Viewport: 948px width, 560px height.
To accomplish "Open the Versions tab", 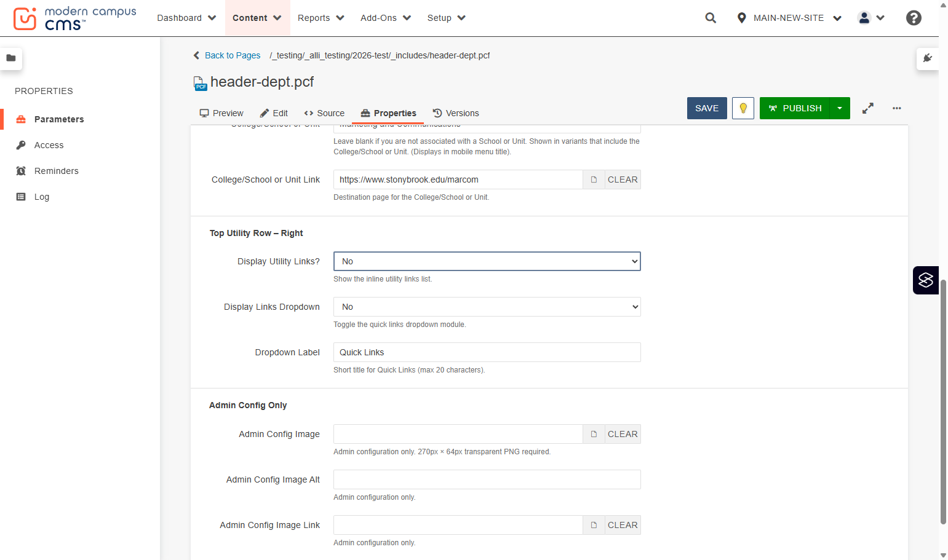I will (x=456, y=113).
